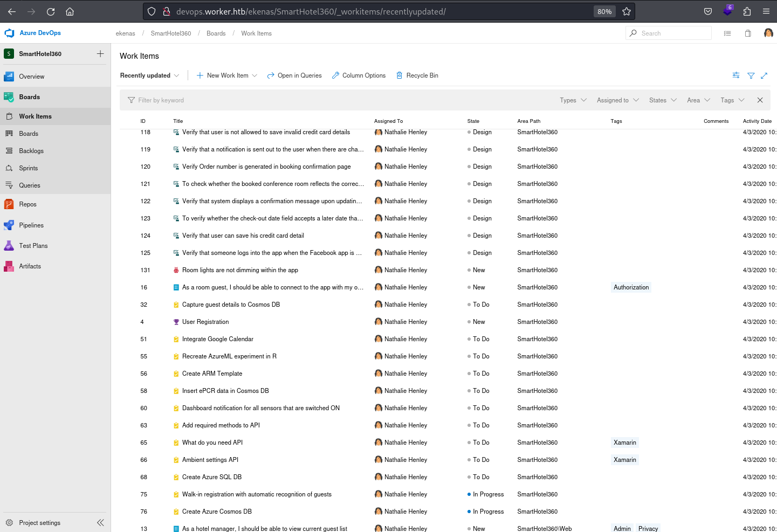777x532 pixels.
Task: Open the 'User Registration' epic item
Action: coord(205,322)
